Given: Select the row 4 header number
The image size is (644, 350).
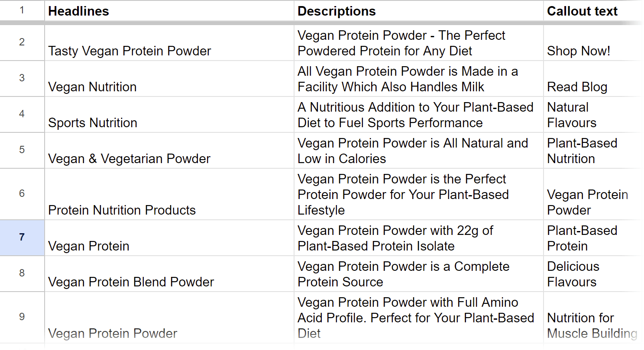Looking at the screenshot, I should tap(22, 114).
